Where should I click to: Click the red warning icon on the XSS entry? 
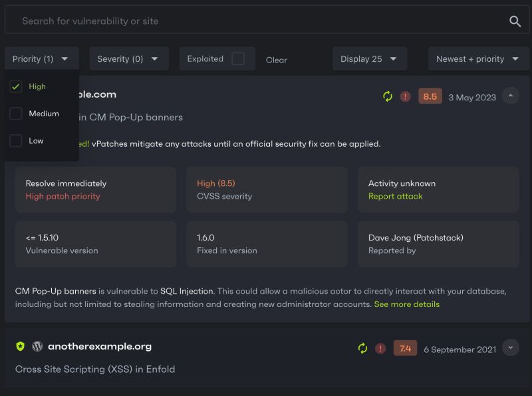point(380,347)
